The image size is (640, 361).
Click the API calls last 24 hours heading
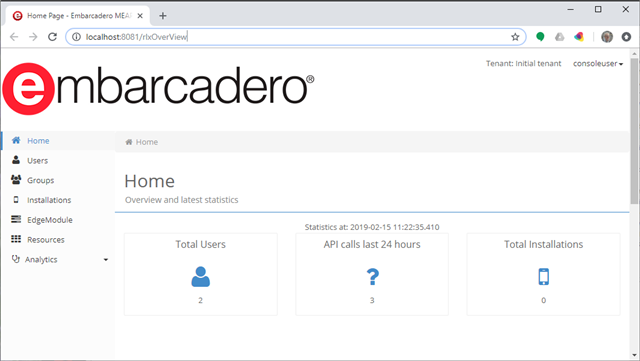point(372,244)
